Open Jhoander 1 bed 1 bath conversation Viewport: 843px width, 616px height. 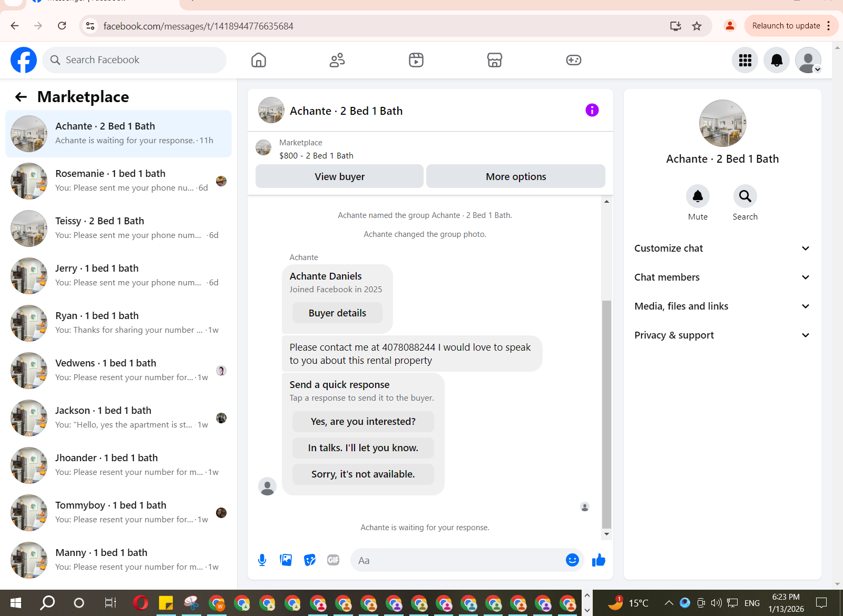click(119, 465)
